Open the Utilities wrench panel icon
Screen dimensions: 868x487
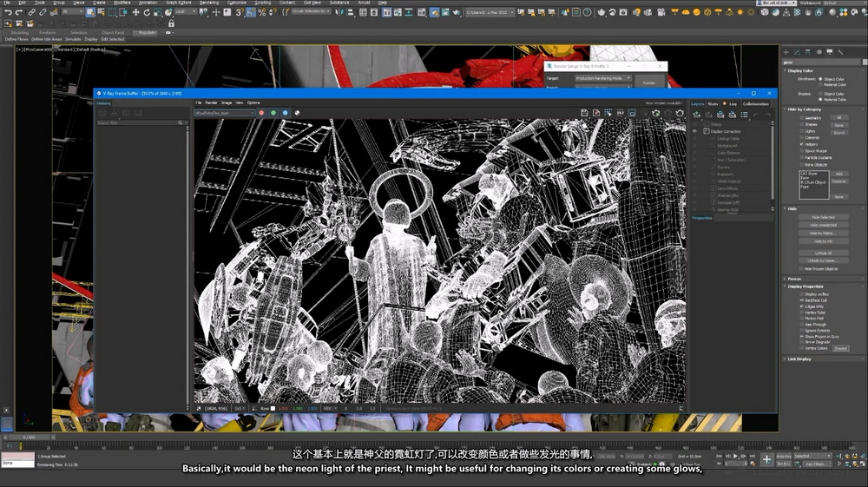(x=840, y=52)
